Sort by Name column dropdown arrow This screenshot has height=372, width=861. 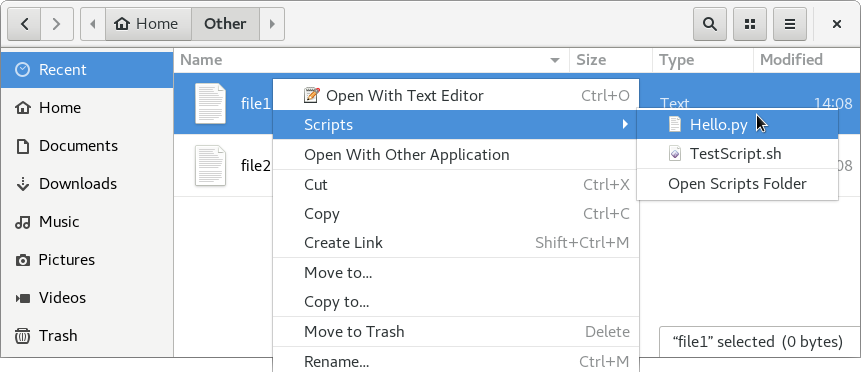(x=555, y=60)
